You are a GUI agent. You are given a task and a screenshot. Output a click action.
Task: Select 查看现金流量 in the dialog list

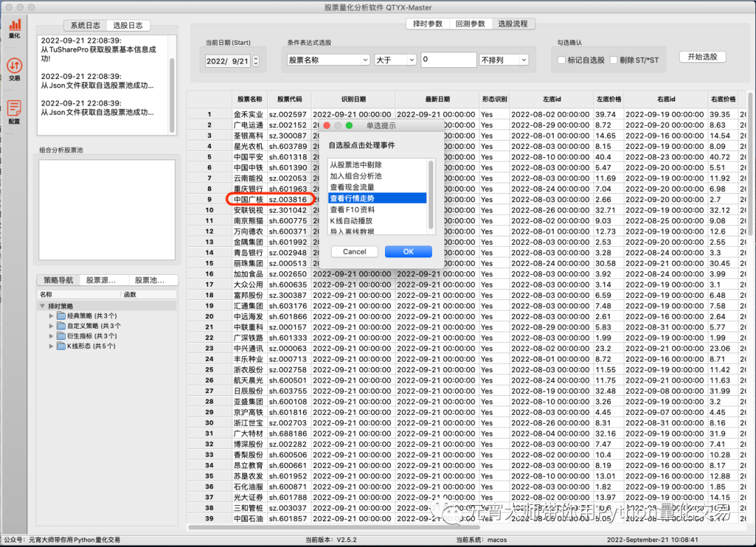click(x=377, y=187)
